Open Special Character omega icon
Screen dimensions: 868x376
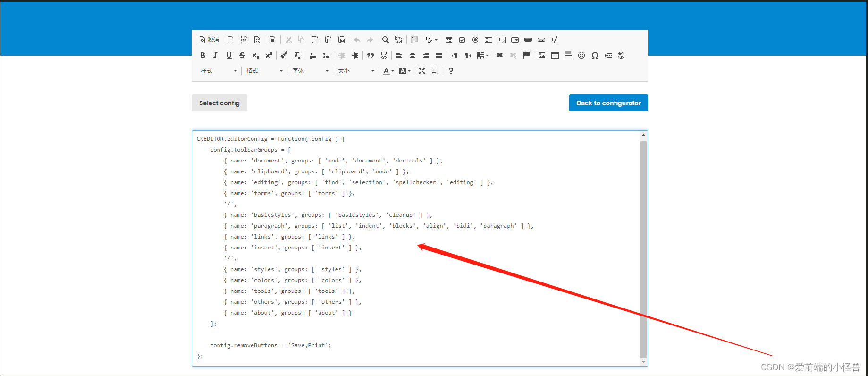point(595,55)
